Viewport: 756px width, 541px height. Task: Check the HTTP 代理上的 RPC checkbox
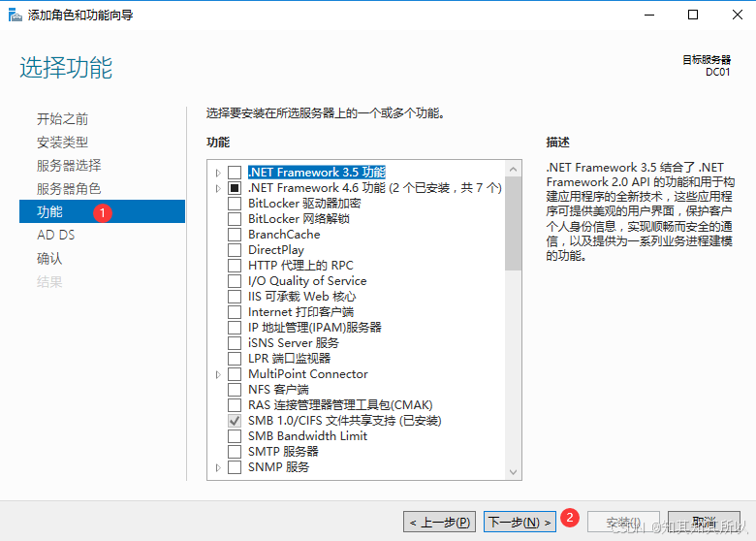235,266
